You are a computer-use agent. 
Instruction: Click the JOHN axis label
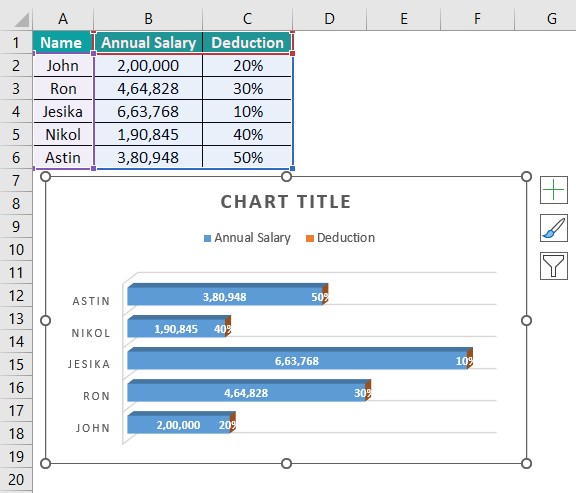point(93,428)
